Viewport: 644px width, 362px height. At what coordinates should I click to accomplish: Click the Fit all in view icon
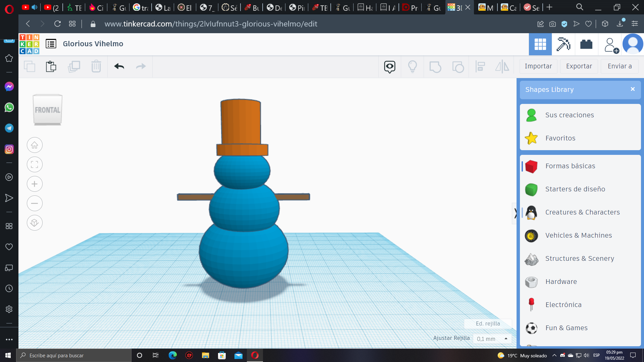click(35, 165)
